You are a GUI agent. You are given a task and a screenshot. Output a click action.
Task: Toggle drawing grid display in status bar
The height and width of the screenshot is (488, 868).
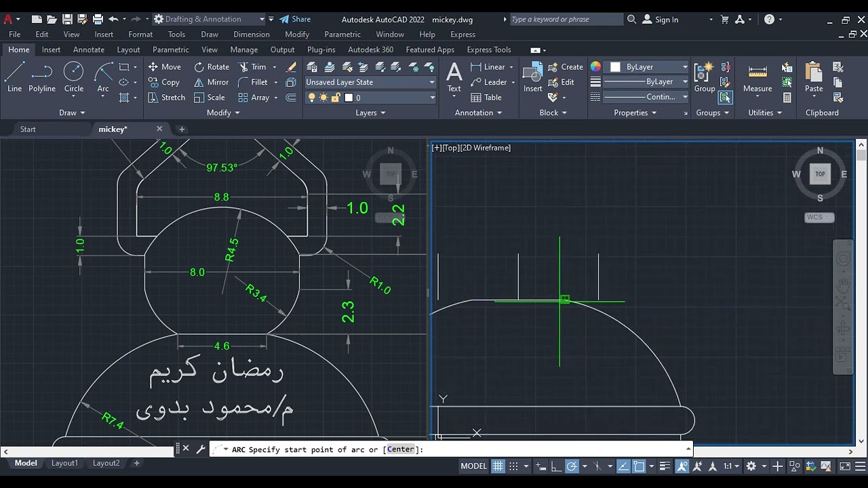pos(498,466)
